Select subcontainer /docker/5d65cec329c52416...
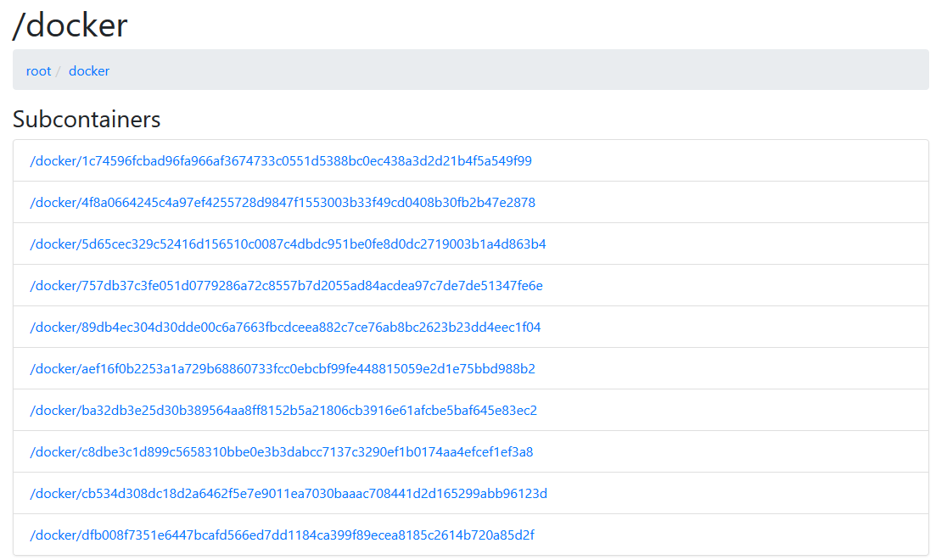 (288, 244)
